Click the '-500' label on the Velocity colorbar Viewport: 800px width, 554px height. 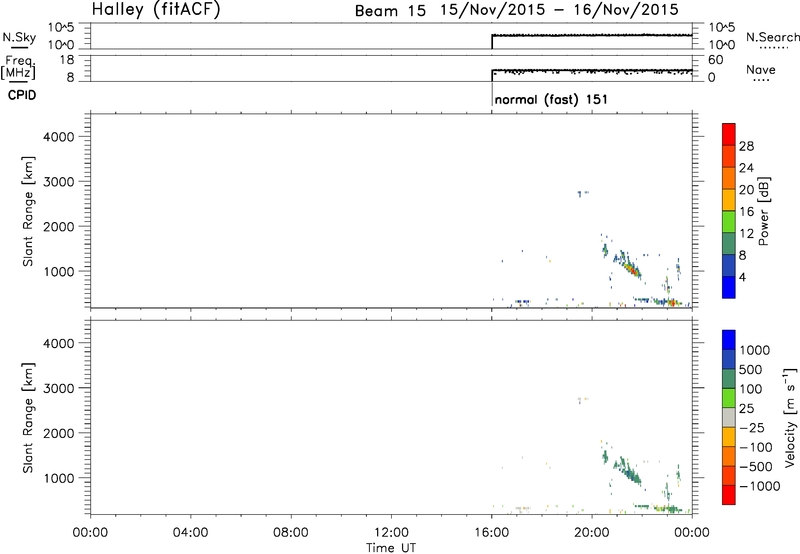click(x=755, y=467)
